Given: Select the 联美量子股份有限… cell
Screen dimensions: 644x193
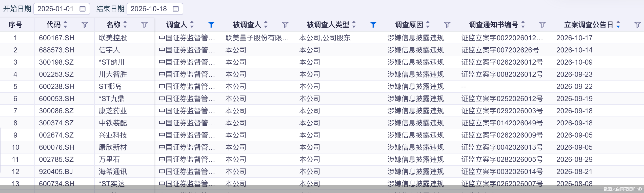Looking at the screenshot, I should click(x=257, y=38).
